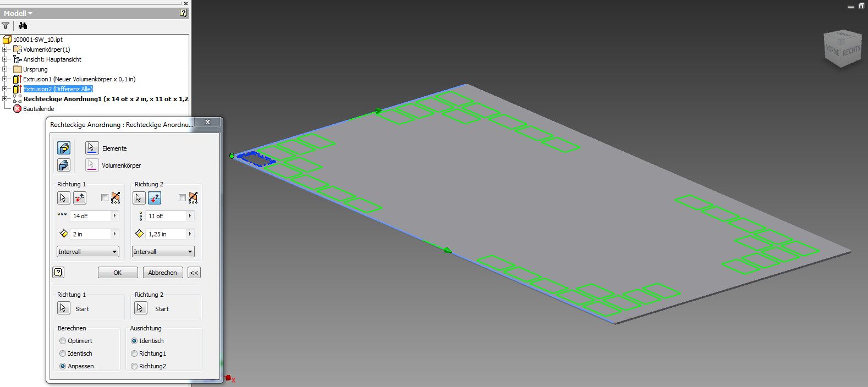
Task: Flip direction for Richtung 2
Action: coord(155,198)
